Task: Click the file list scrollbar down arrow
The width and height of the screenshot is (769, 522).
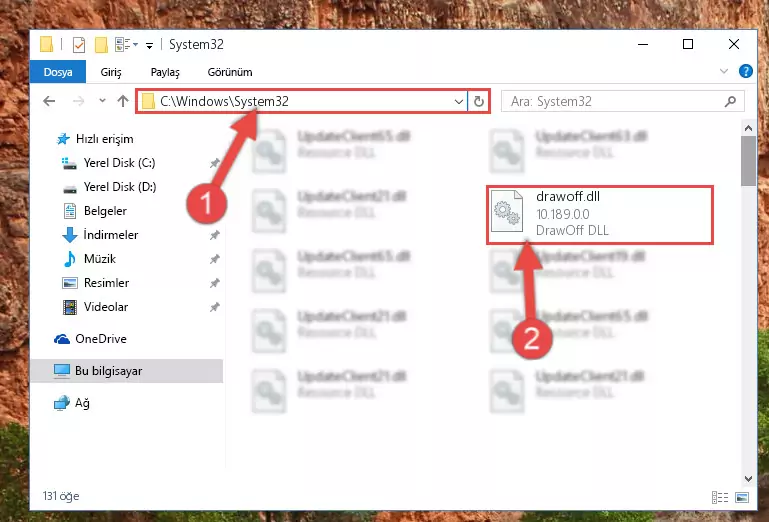Action: (x=748, y=478)
